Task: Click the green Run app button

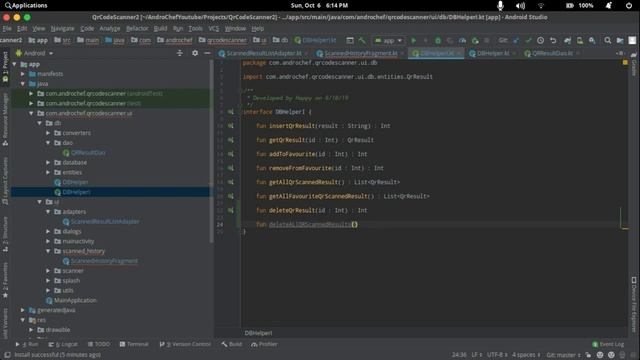Action: coord(413,40)
